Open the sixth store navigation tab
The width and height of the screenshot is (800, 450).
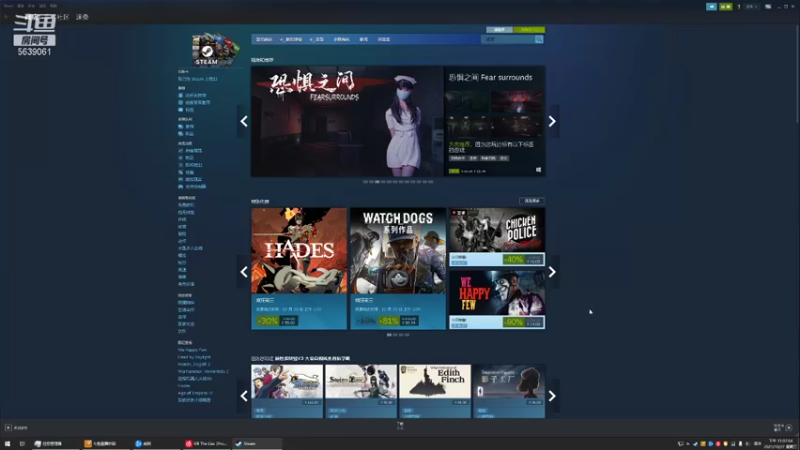coord(384,39)
